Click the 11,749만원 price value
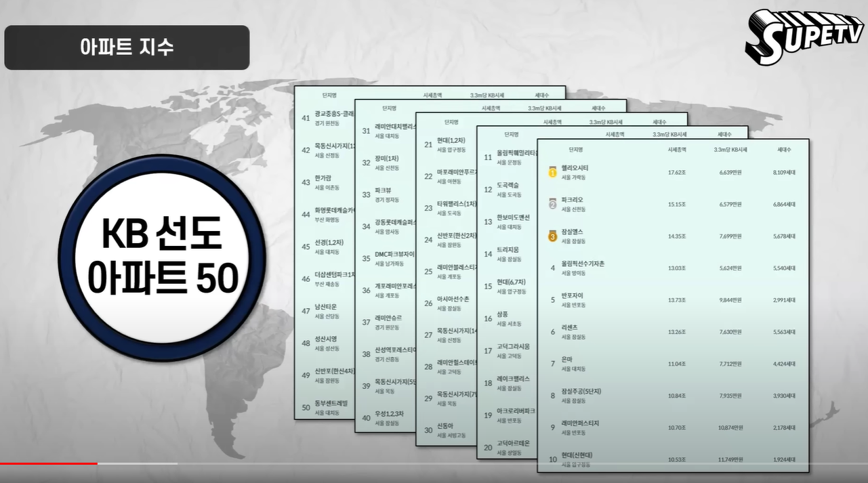868x483 pixels. click(x=730, y=460)
